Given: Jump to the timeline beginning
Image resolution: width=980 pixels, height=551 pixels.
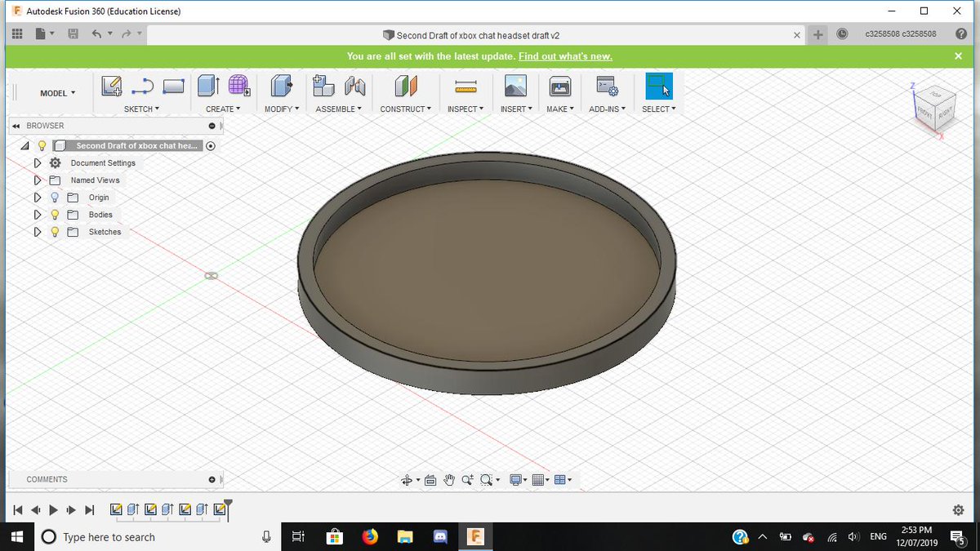Looking at the screenshot, I should point(17,510).
